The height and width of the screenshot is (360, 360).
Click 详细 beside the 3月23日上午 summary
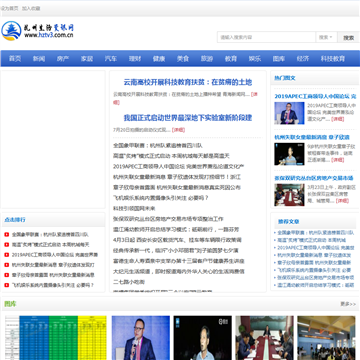[x=342, y=201]
